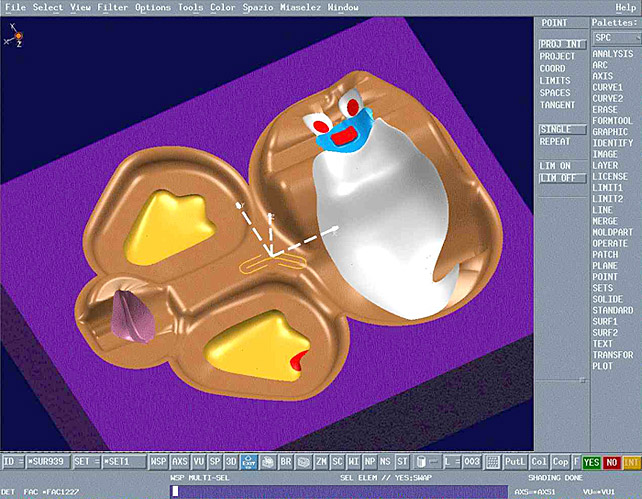Click the blue Exit icon in bottom toolbar
The image size is (642, 499).
(249, 462)
